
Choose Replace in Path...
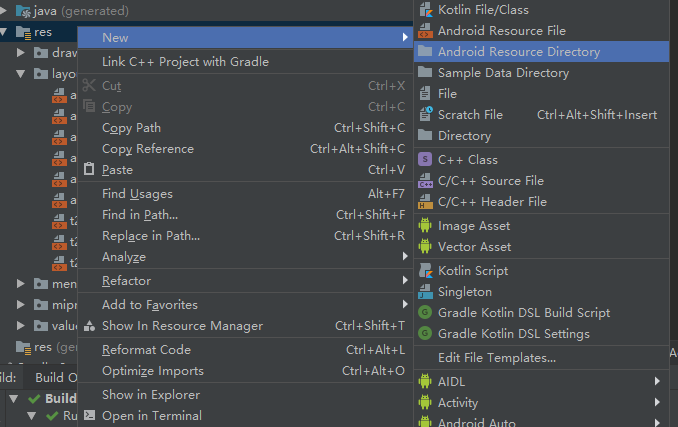(x=245, y=236)
